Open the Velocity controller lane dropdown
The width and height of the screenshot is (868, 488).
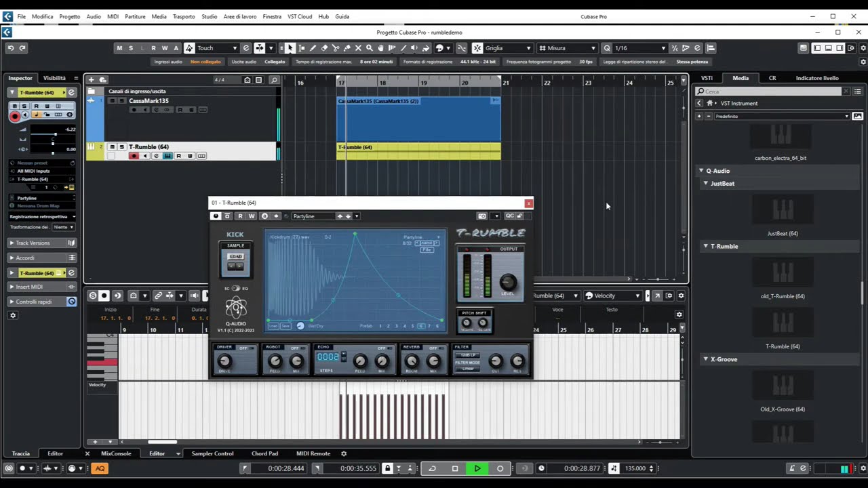click(612, 296)
